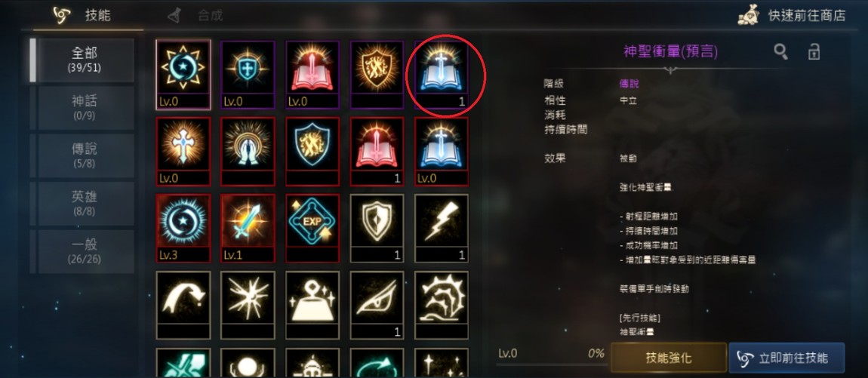The image size is (868, 378).
Task: Click the magnifier icon beside skill title
Action: [780, 51]
